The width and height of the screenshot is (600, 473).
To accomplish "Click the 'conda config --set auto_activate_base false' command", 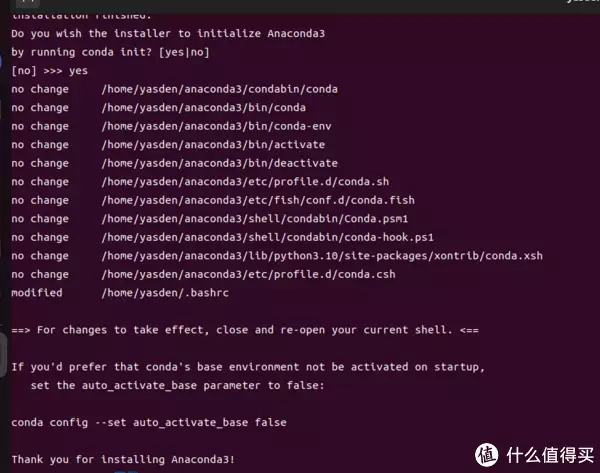I will [149, 422].
